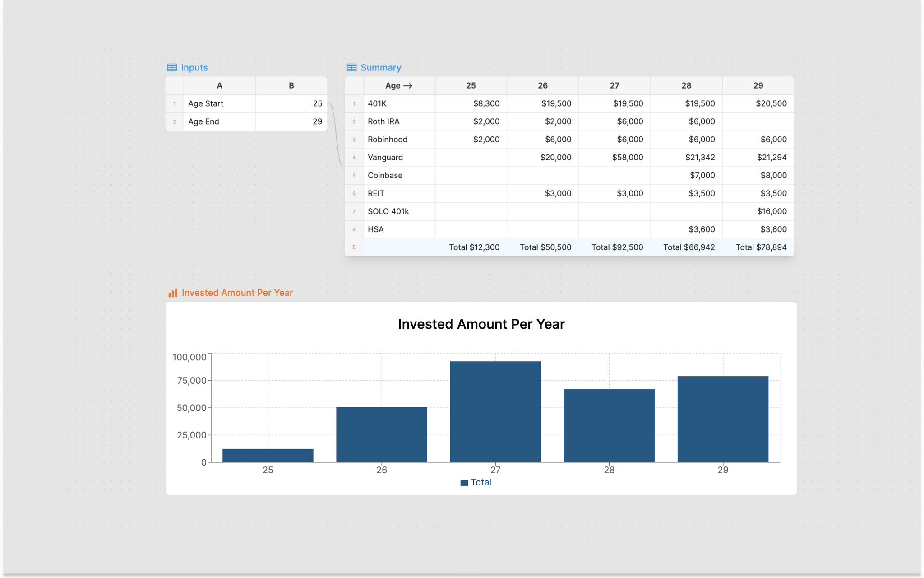The height and width of the screenshot is (578, 924).
Task: Edit the Age Start value 25
Action: click(291, 103)
